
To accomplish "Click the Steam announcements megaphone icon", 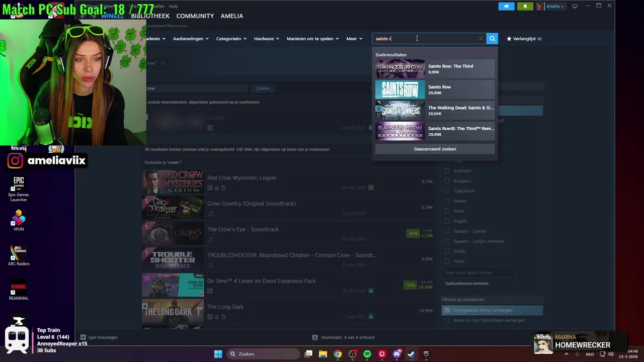I will pyautogui.click(x=507, y=6).
